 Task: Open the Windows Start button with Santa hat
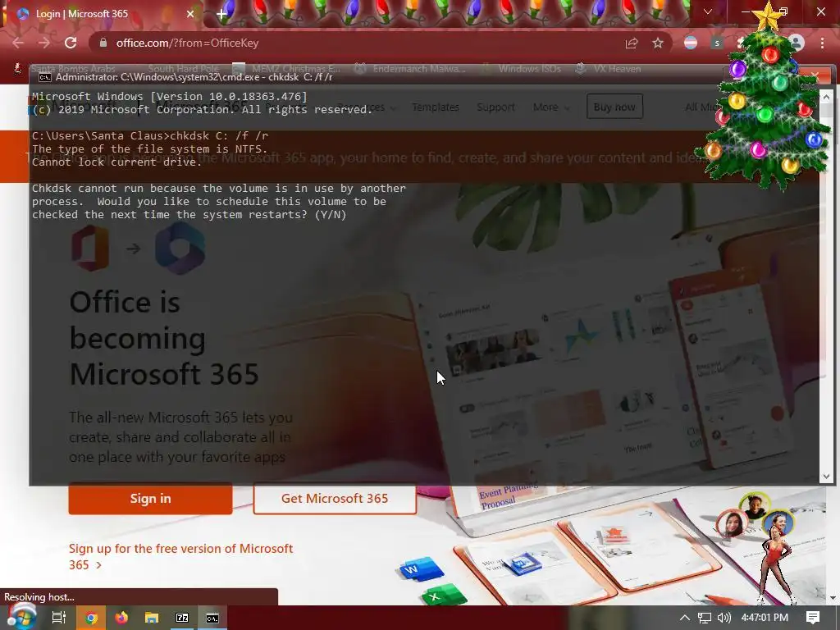click(21, 617)
